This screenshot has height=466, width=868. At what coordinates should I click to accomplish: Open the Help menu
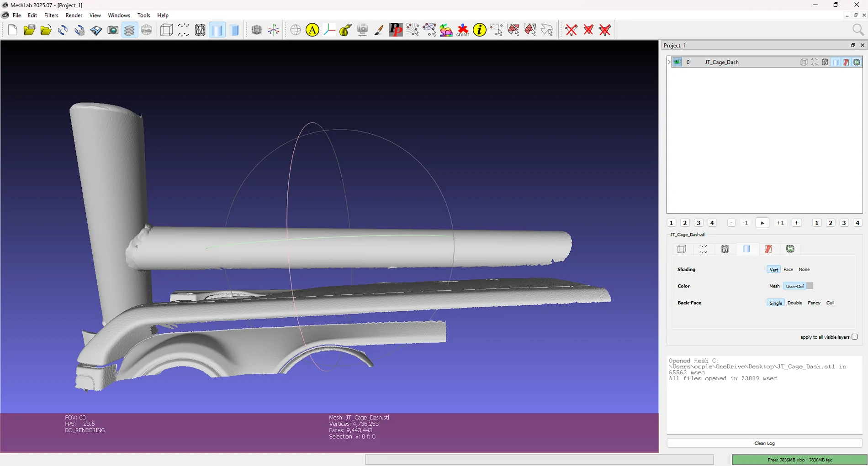click(x=163, y=15)
